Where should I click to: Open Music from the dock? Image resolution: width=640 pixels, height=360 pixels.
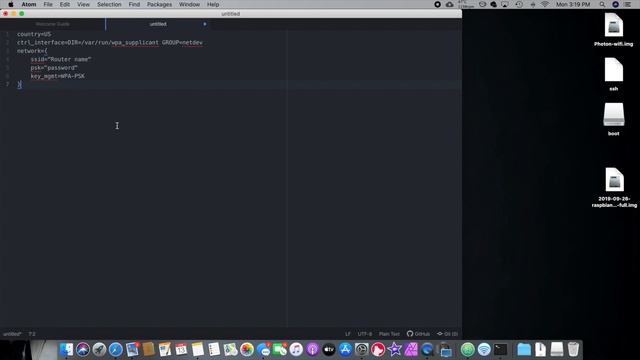pyautogui.click(x=296, y=350)
